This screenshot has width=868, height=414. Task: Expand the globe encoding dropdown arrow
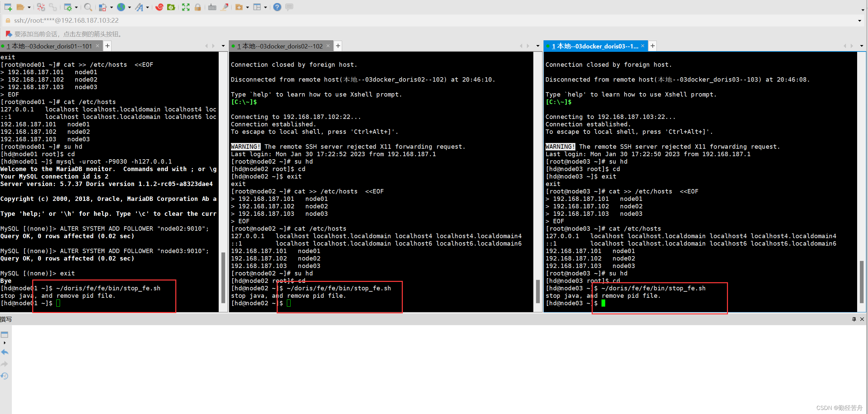pyautogui.click(x=130, y=7)
